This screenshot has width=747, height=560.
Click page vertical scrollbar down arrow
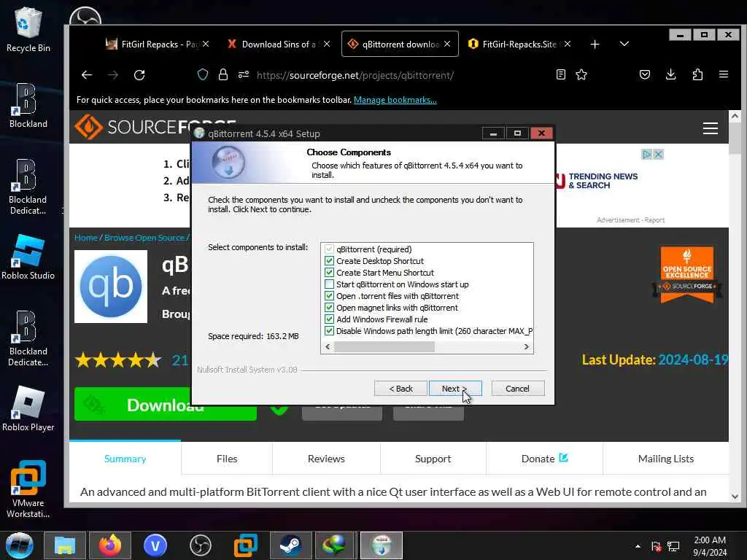tap(735, 496)
